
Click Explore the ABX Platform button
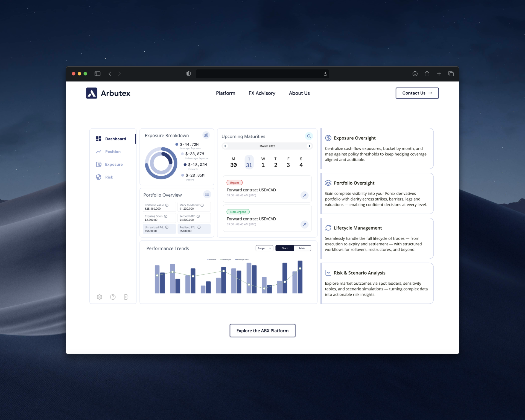[x=262, y=331]
